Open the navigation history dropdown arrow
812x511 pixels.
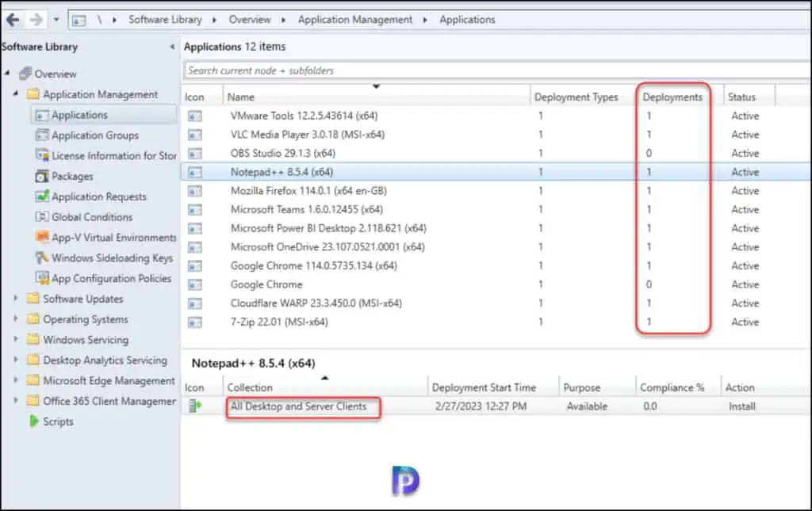point(56,20)
